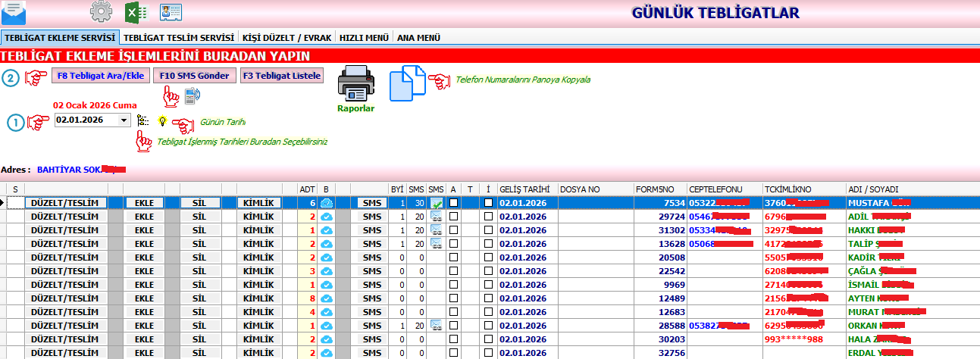
Task: Click the ID card icon in top toolbar
Action: click(171, 11)
